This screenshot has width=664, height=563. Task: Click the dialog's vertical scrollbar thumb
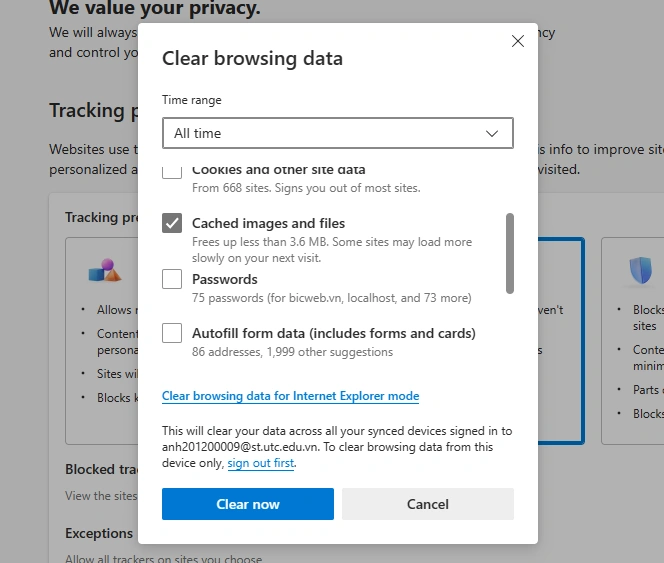click(x=510, y=253)
